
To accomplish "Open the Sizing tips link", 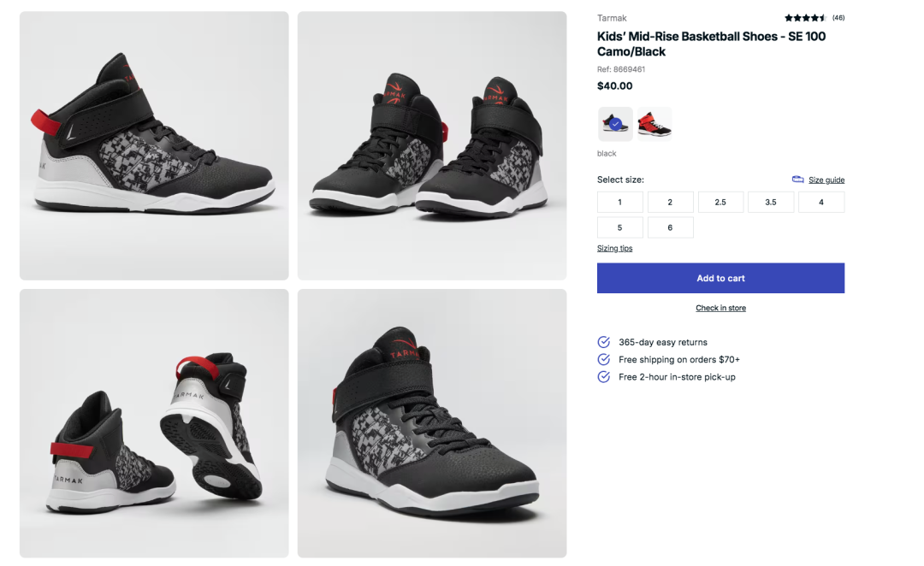I will click(x=614, y=249).
